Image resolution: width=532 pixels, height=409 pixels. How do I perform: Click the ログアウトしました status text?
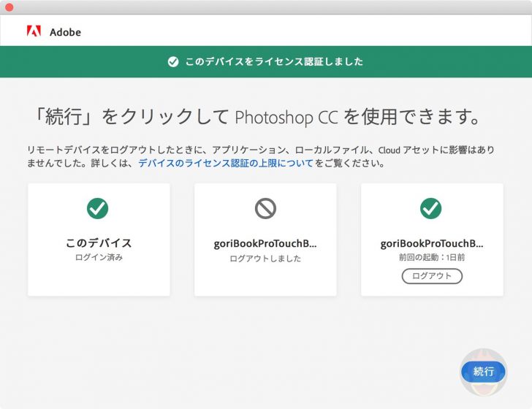(265, 259)
